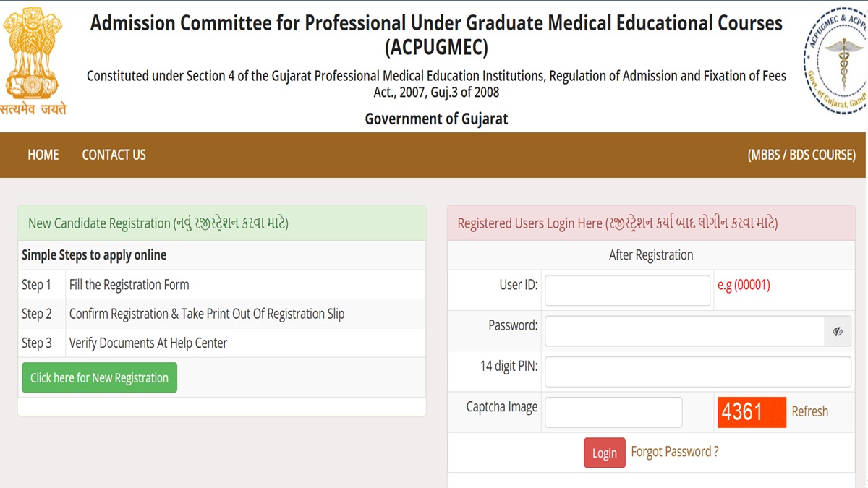
Task: Refresh the captcha image
Action: (x=809, y=411)
